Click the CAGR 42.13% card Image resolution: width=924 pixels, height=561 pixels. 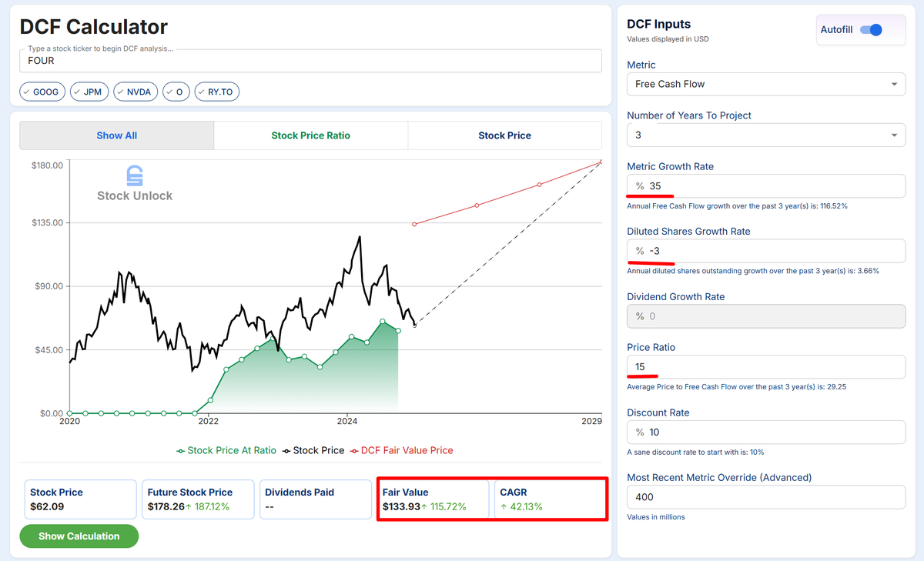click(549, 499)
